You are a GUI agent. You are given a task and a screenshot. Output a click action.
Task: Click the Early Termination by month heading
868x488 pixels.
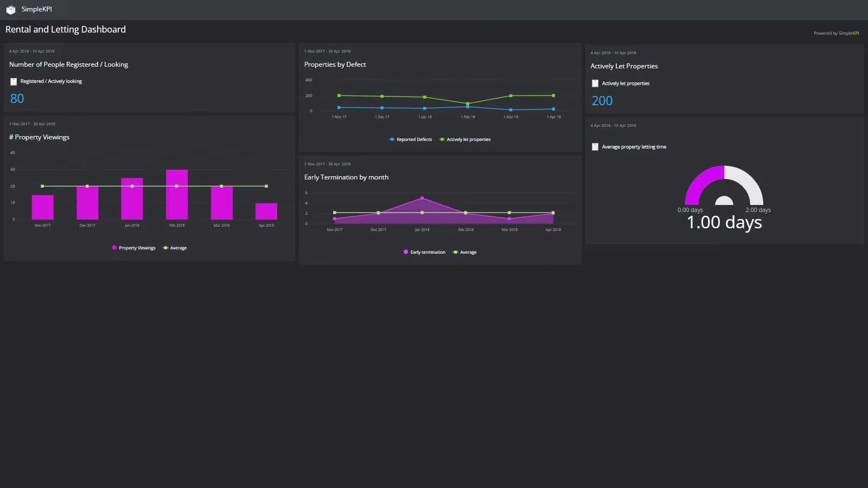(x=346, y=177)
